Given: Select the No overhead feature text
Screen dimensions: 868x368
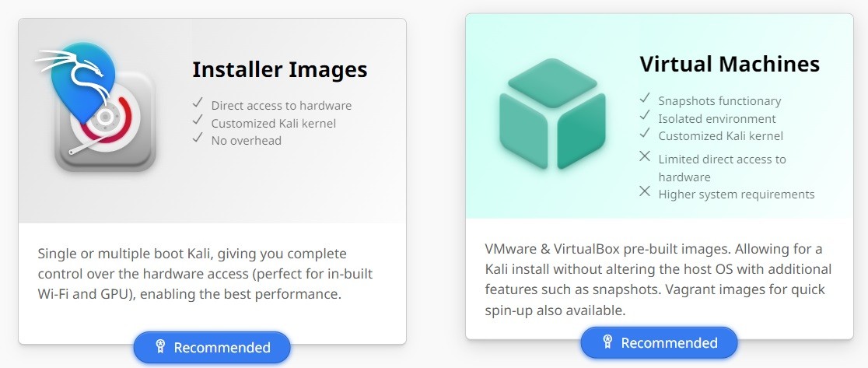Looking at the screenshot, I should point(246,141).
